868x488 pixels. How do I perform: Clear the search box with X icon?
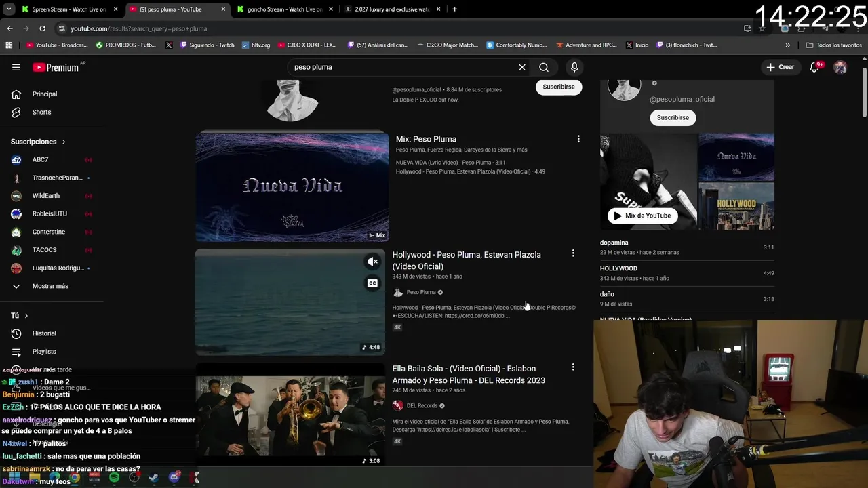coord(522,67)
